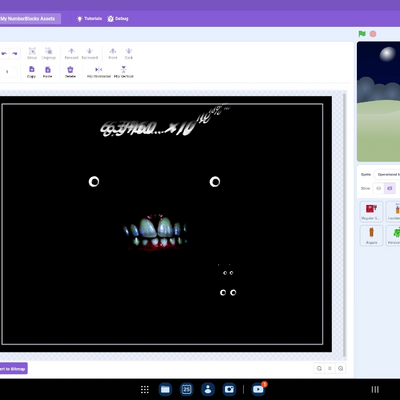
Task: Click the Convert to Bitmap button
Action: coord(13,369)
